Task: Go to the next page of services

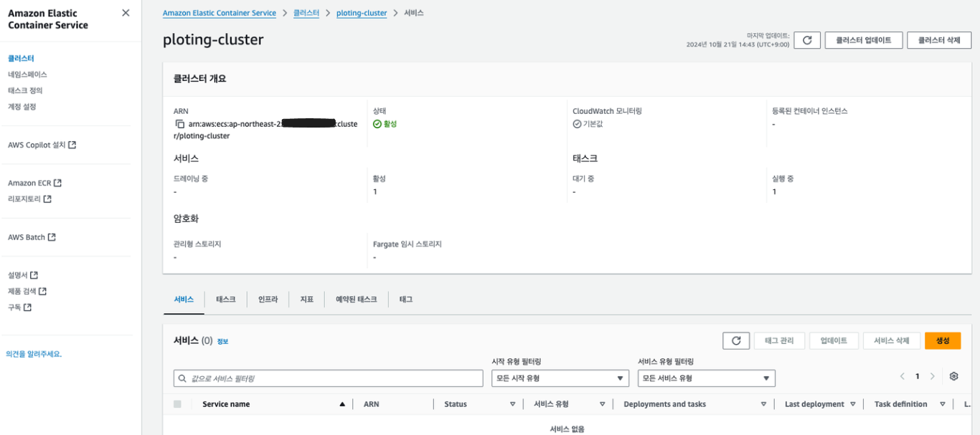Action: coord(932,376)
